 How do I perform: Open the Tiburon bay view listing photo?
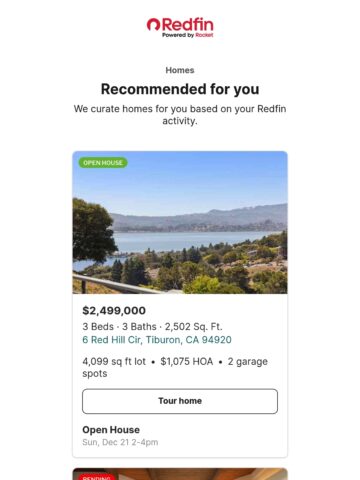(x=180, y=222)
